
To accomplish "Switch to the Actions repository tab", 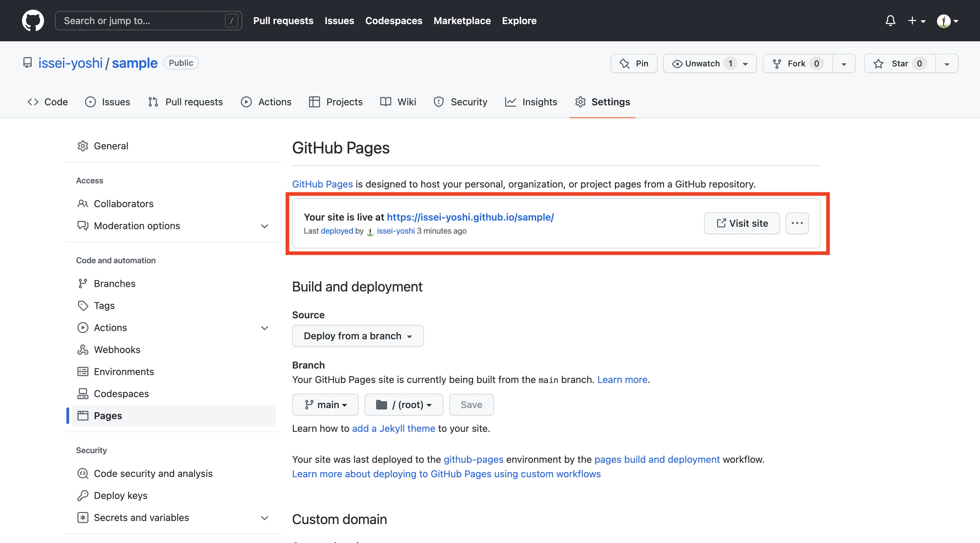I will [x=266, y=102].
